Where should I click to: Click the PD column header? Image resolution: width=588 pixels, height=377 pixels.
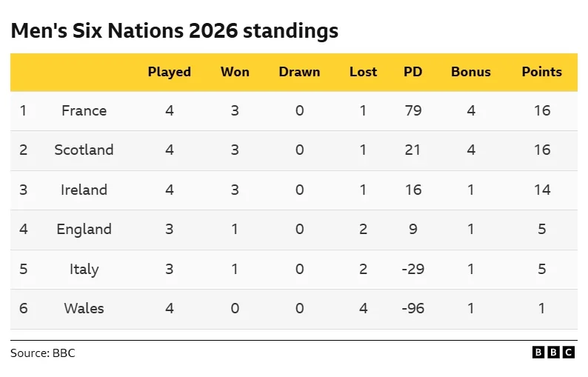(x=412, y=72)
